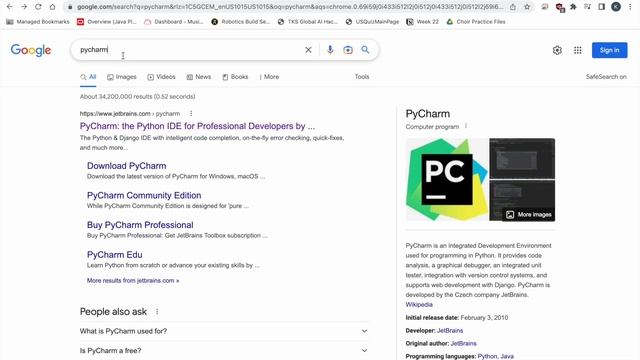
Task: Start voice search with the microphone
Action: tap(330, 50)
